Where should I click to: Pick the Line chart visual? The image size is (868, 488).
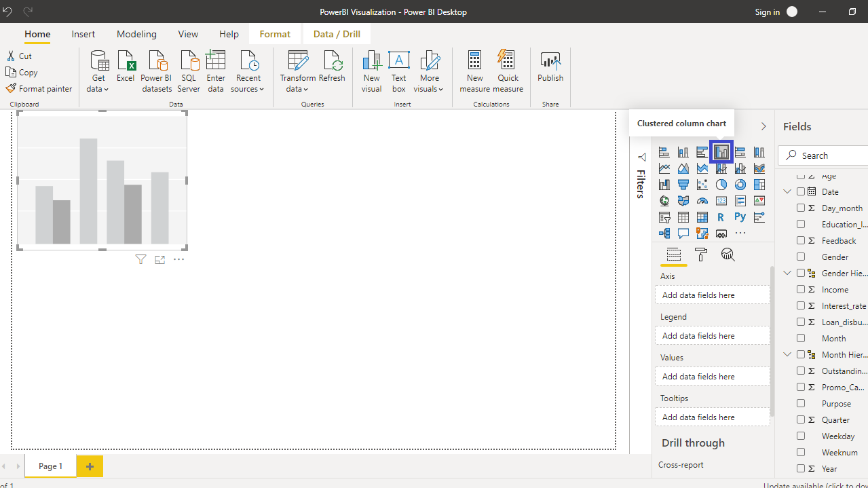pos(664,168)
